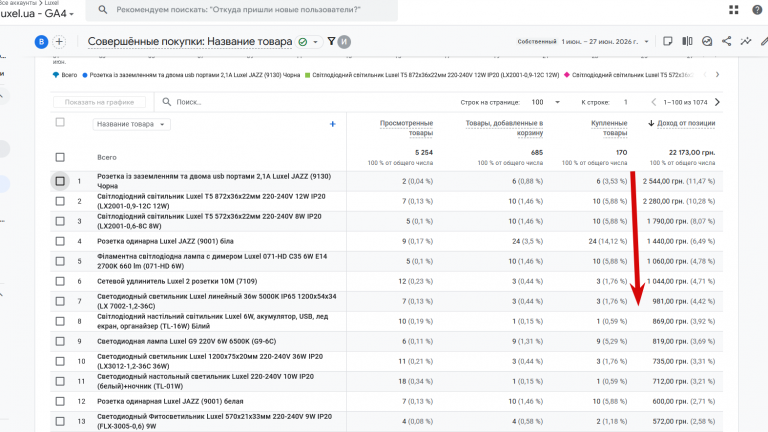Change rows per page dropdown 100

546,102
